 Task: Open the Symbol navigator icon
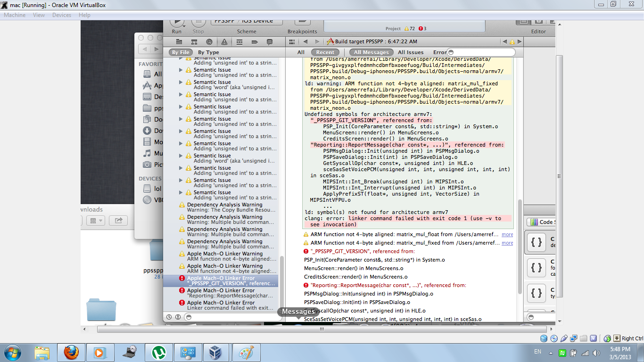tap(194, 42)
